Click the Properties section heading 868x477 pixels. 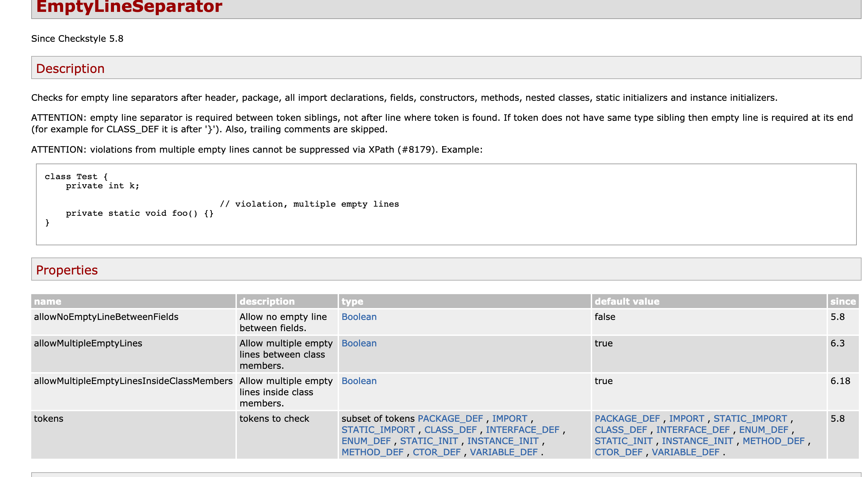67,270
